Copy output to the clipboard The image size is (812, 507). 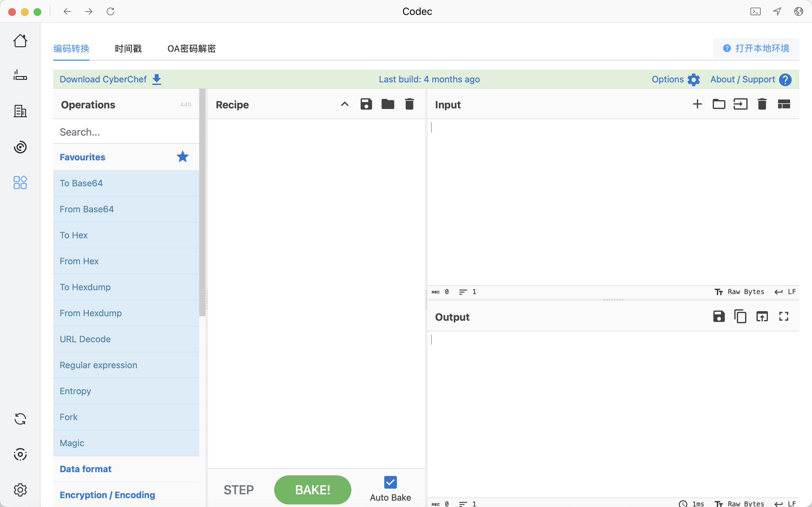[x=740, y=316]
